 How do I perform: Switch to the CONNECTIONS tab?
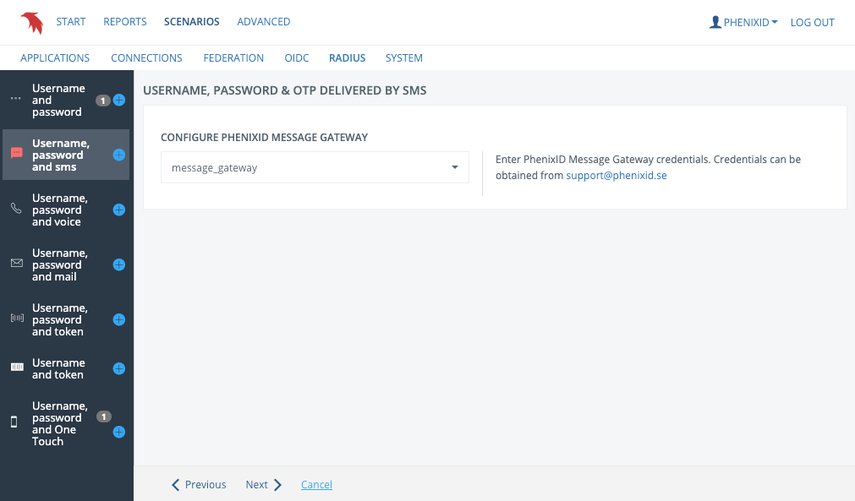click(x=147, y=58)
